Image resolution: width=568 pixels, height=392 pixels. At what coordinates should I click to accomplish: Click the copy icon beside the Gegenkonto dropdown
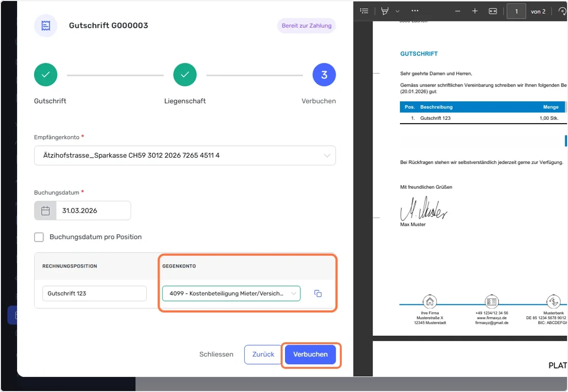click(318, 294)
